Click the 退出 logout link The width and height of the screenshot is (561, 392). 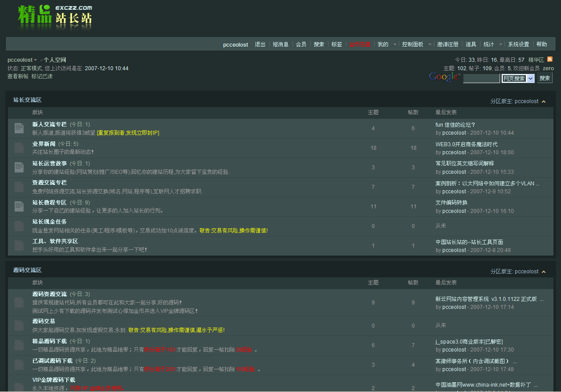pos(260,44)
